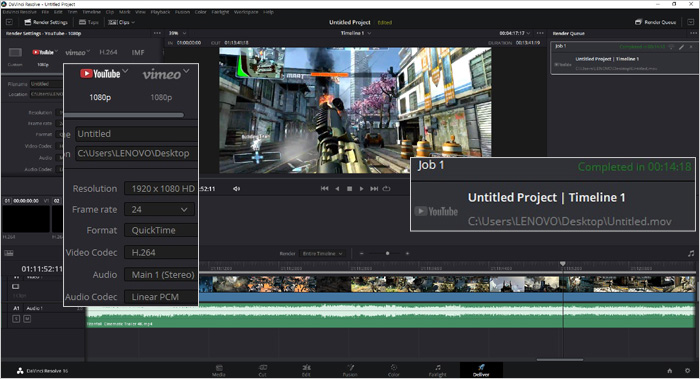700x379 pixels.
Task: Open viewer options three-dot menu
Action: [541, 33]
